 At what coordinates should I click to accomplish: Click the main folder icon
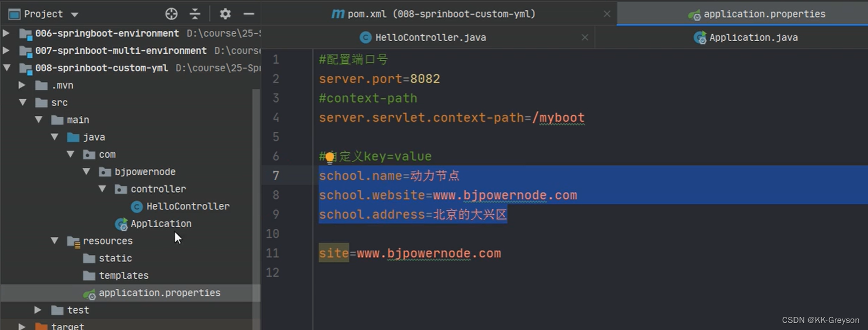click(x=57, y=120)
